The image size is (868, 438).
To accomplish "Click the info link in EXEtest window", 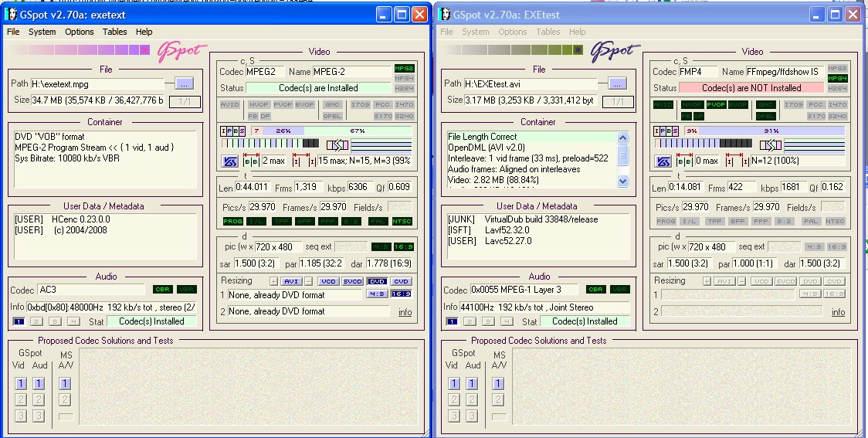I will (838, 312).
